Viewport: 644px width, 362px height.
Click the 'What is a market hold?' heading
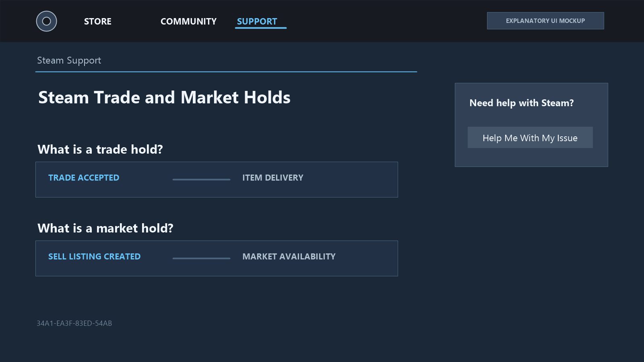pyautogui.click(x=105, y=228)
